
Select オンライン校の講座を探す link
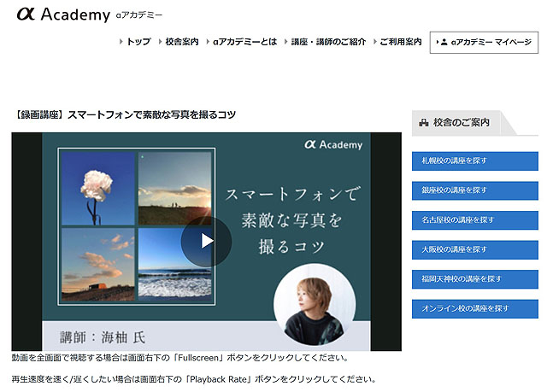(x=474, y=307)
